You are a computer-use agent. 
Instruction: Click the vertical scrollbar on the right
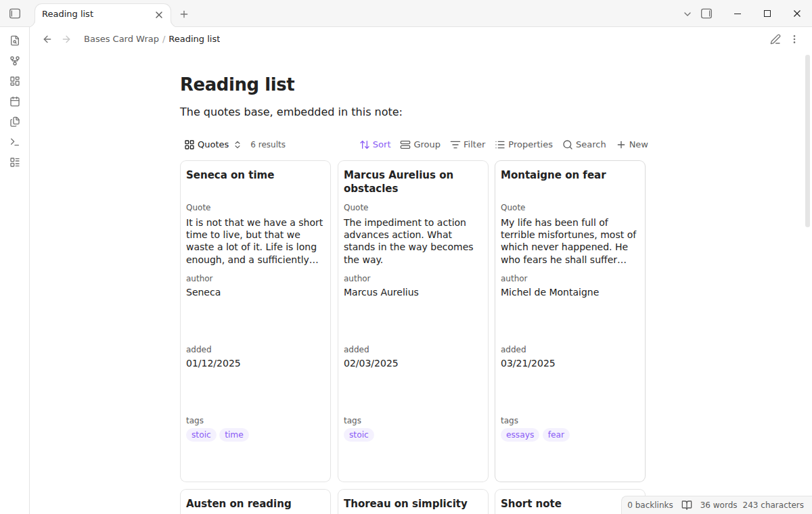click(807, 141)
